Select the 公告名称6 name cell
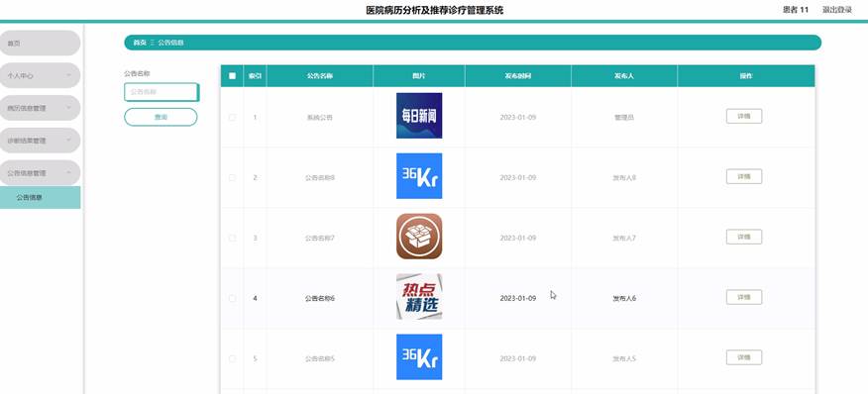The width and height of the screenshot is (868, 394). (x=320, y=299)
